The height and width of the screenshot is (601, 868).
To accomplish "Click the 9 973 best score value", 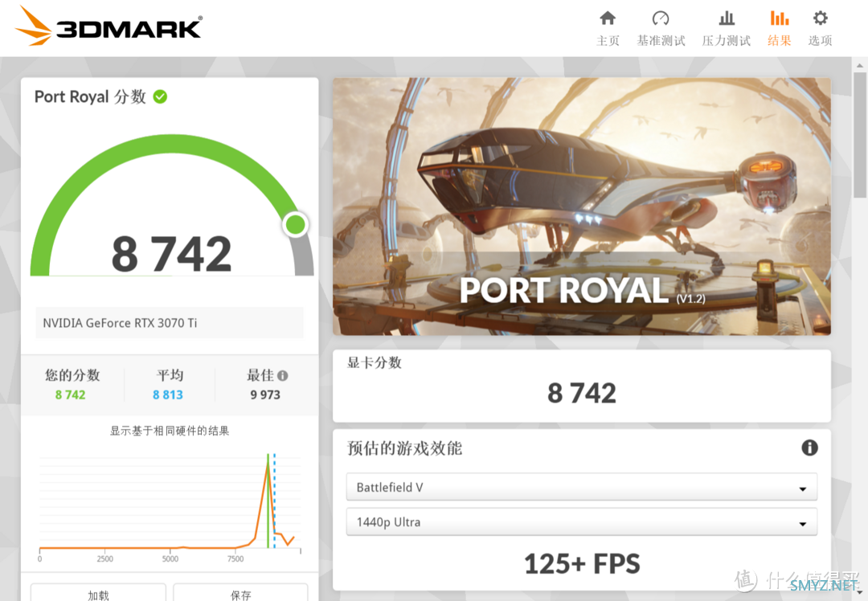I will click(265, 395).
